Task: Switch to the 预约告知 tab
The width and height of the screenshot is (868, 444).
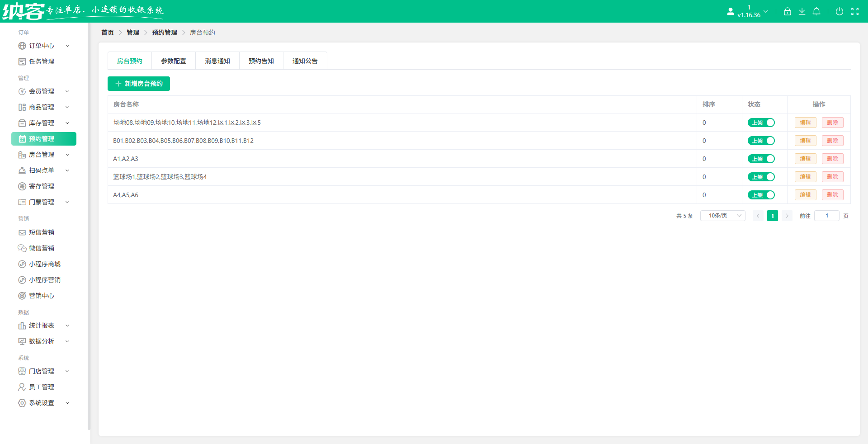Action: [261, 61]
